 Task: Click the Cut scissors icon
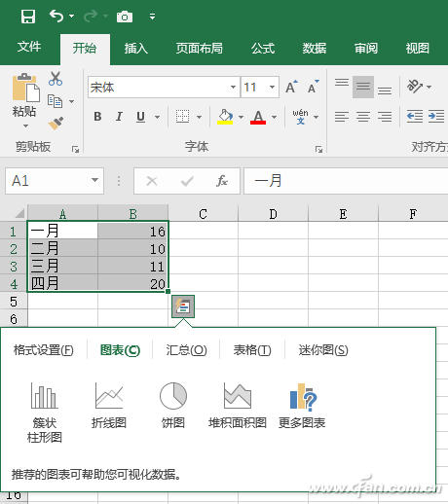(56, 79)
